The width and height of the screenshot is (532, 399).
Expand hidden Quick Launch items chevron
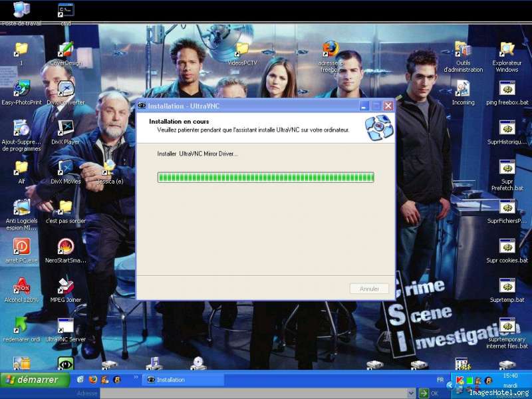(136, 377)
